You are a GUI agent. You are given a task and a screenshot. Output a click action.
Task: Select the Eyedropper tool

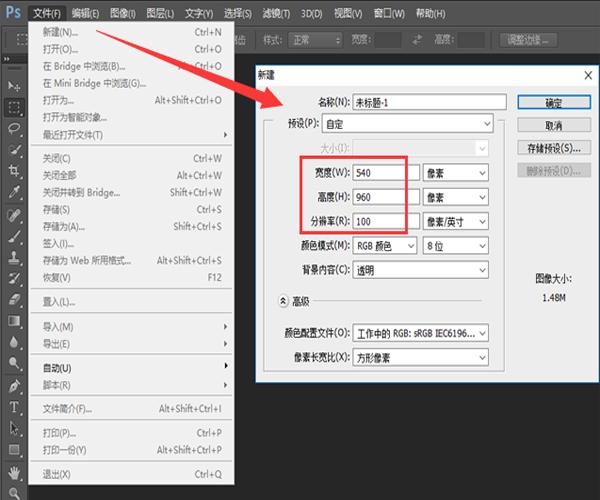(x=15, y=193)
